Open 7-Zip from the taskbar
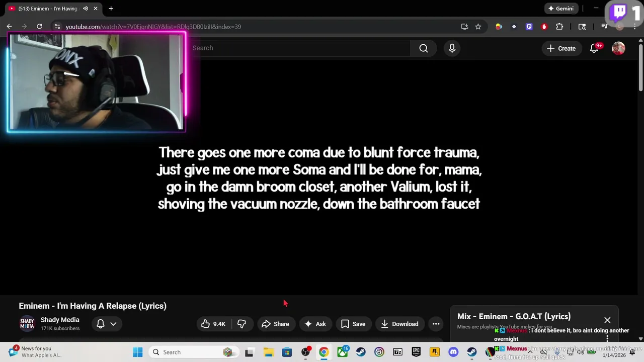Screen dimensions: 644x362 coord(397,352)
